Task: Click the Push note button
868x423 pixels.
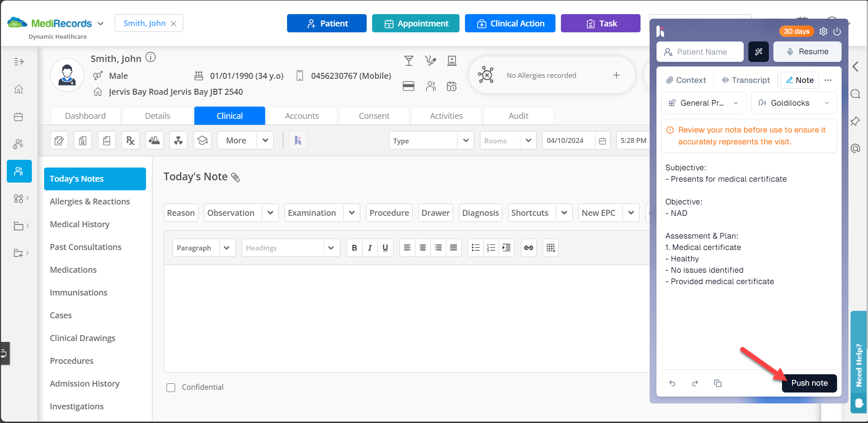Action: (809, 383)
